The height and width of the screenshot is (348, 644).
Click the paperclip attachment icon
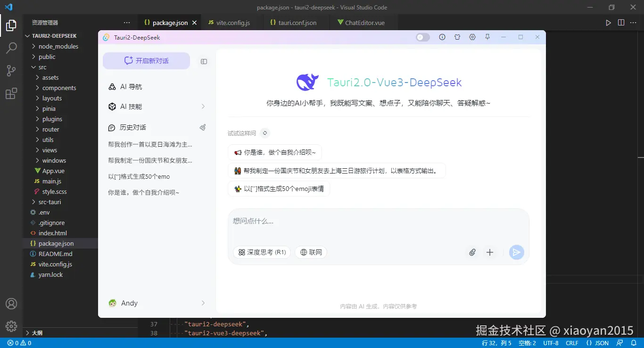pos(472,252)
